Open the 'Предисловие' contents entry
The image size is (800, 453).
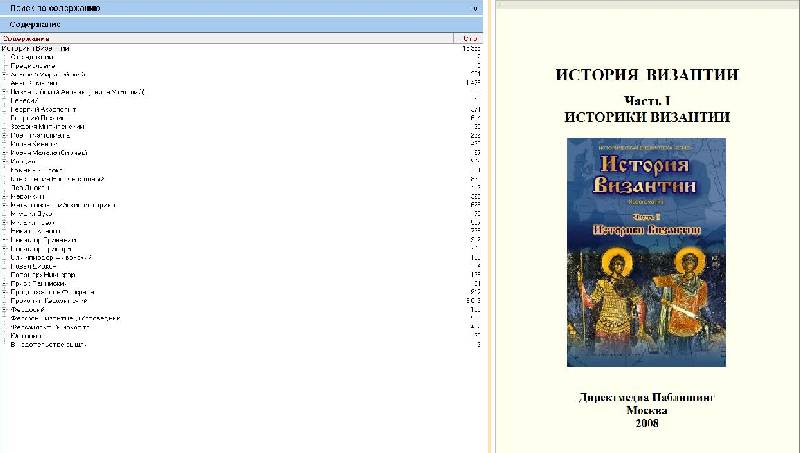33,66
